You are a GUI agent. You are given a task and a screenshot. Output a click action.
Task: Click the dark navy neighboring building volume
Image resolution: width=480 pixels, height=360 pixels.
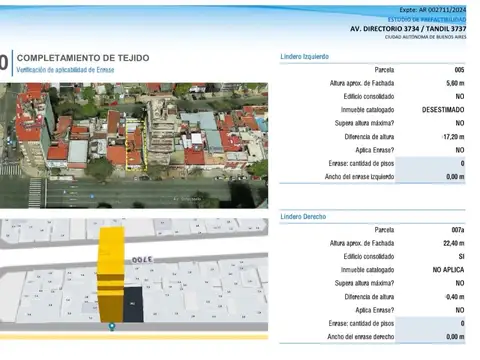[133, 304]
